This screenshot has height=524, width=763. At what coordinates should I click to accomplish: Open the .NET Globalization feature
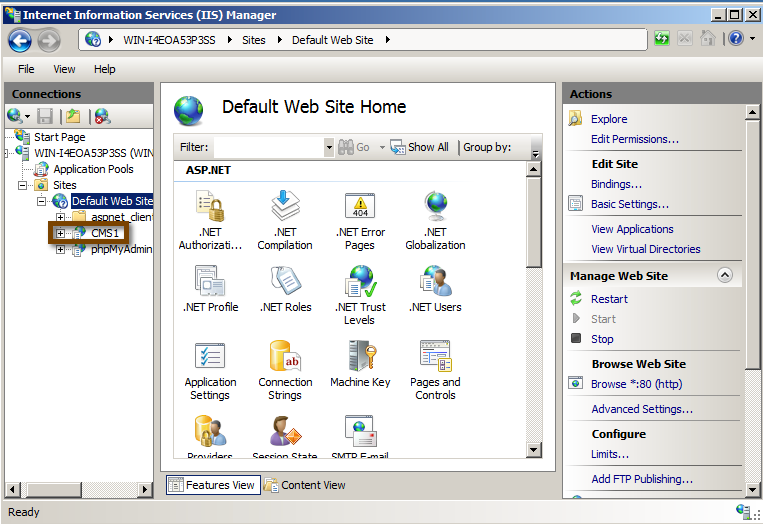pyautogui.click(x=435, y=220)
